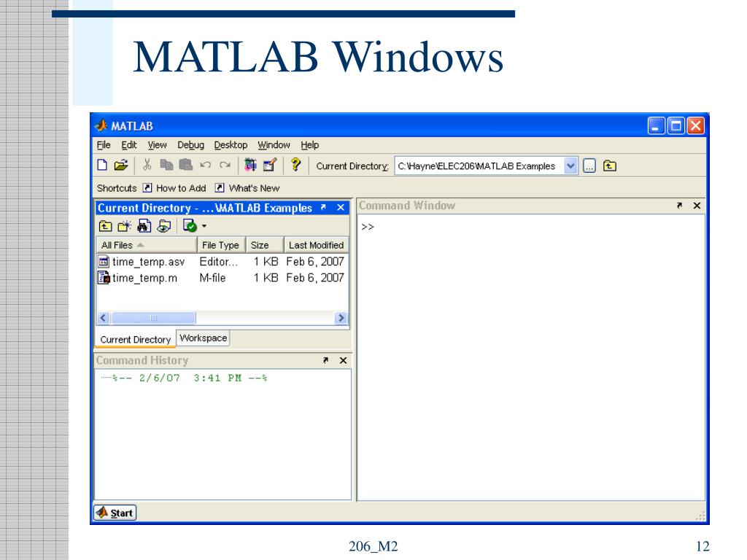The height and width of the screenshot is (560, 747).
Task: Click the time_temp.asv file icon
Action: [x=104, y=262]
